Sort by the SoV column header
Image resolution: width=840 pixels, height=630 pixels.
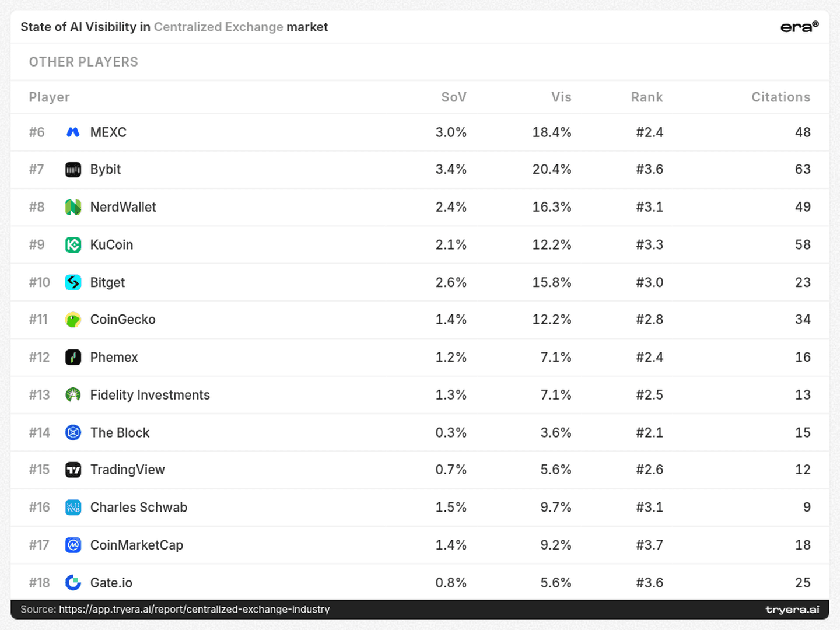pos(454,97)
